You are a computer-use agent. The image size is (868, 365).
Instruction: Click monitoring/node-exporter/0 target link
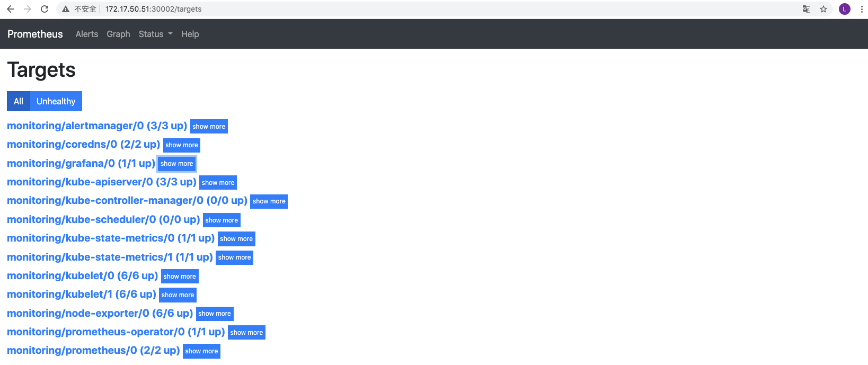click(x=100, y=313)
